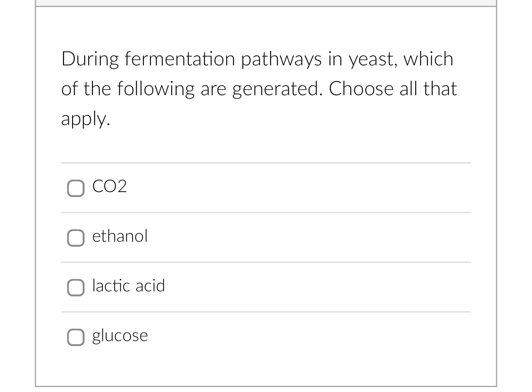Click the CO2 answer label text
Image resolution: width=532 pixels, height=392 pixels.
[x=109, y=187]
